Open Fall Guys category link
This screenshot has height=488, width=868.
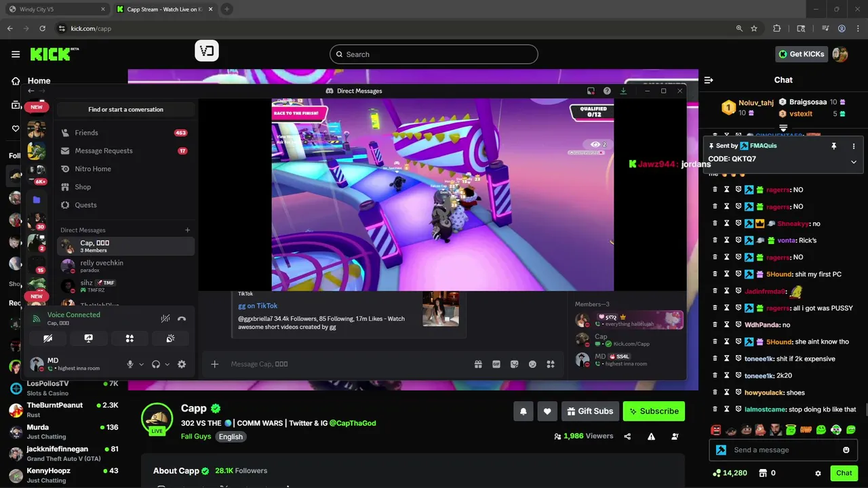coord(196,436)
